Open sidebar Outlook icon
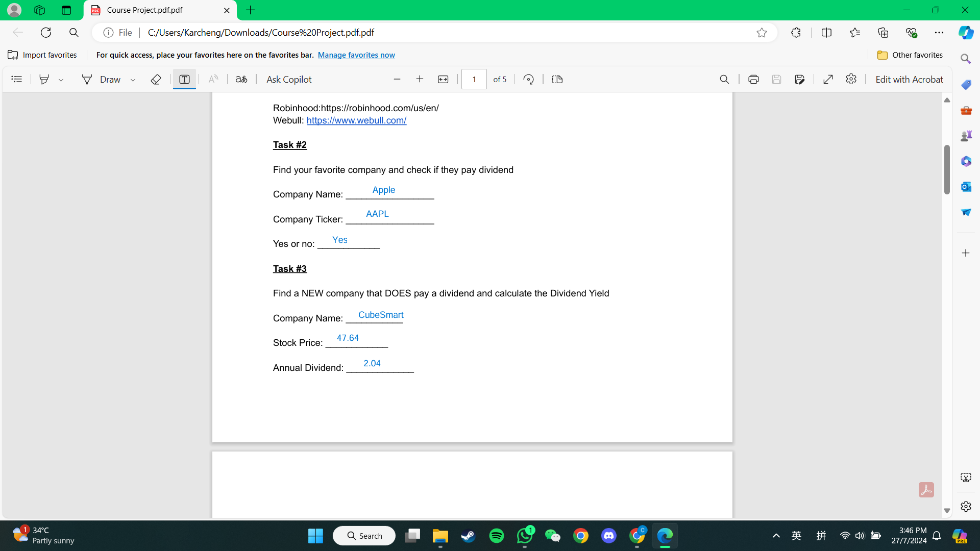Screen dimensions: 980x551 pos(966,187)
